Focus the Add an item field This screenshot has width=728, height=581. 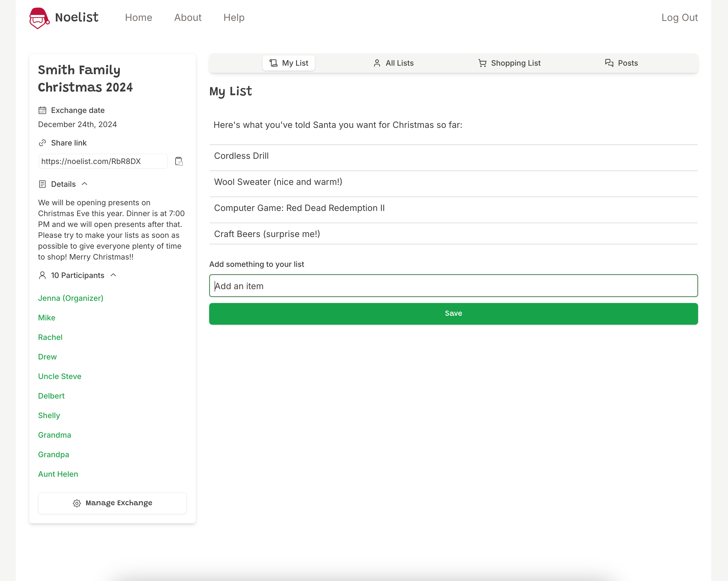453,286
